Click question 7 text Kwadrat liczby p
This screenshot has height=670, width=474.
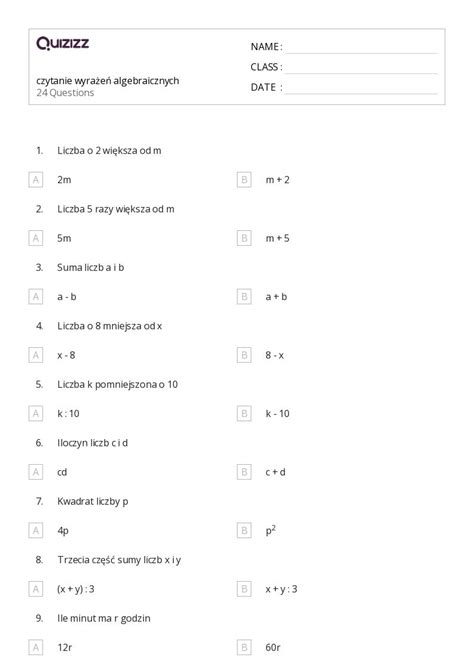coord(93,502)
